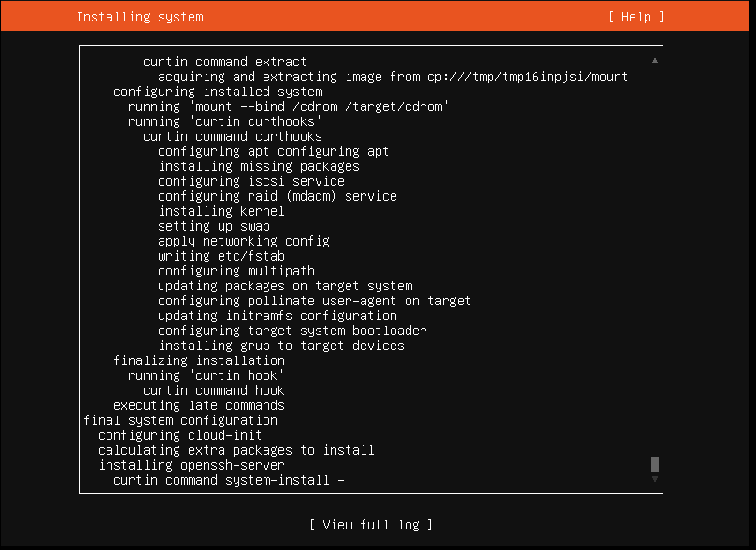Click the Installing system header title
The height and width of the screenshot is (550, 756).
pos(140,17)
